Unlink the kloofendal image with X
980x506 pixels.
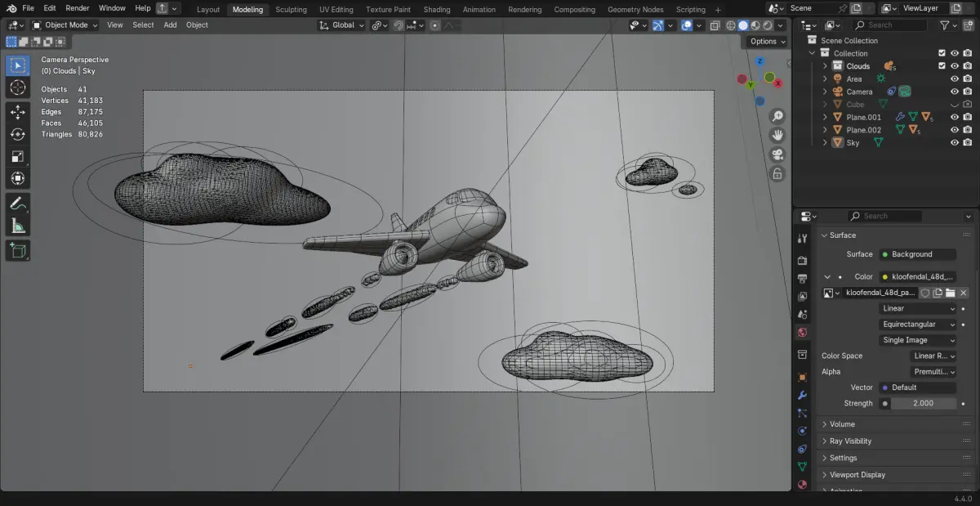click(x=963, y=293)
